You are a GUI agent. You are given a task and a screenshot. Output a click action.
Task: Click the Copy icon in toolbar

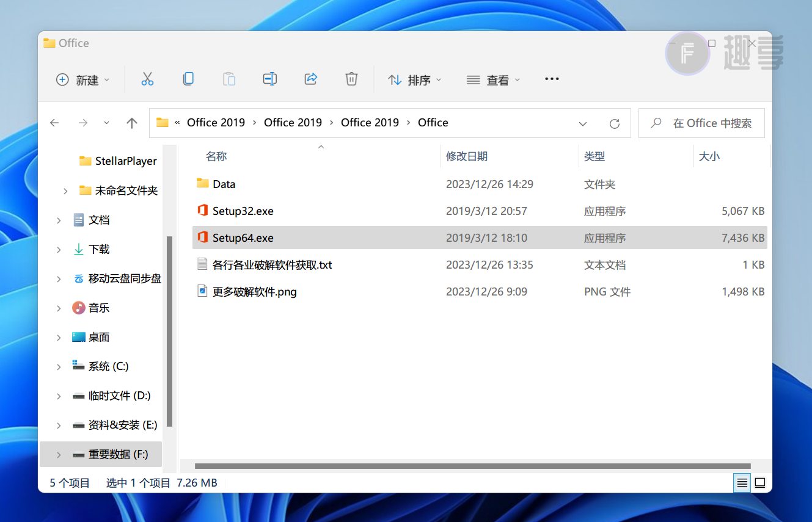(x=188, y=79)
